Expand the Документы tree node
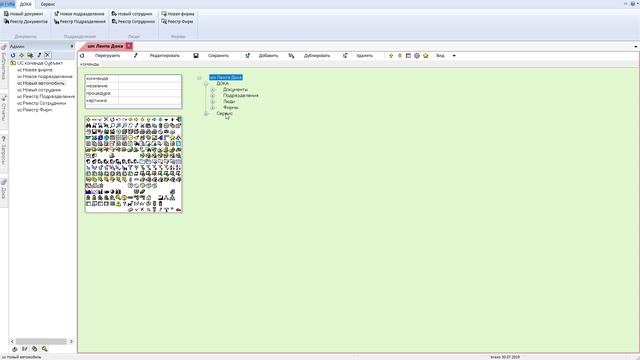This screenshot has height=360, width=640. (x=213, y=89)
